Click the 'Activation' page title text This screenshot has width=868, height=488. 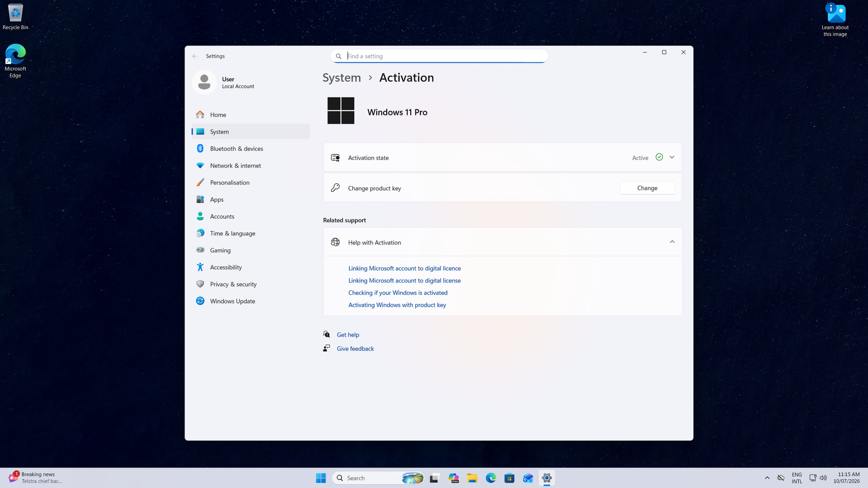tap(407, 78)
